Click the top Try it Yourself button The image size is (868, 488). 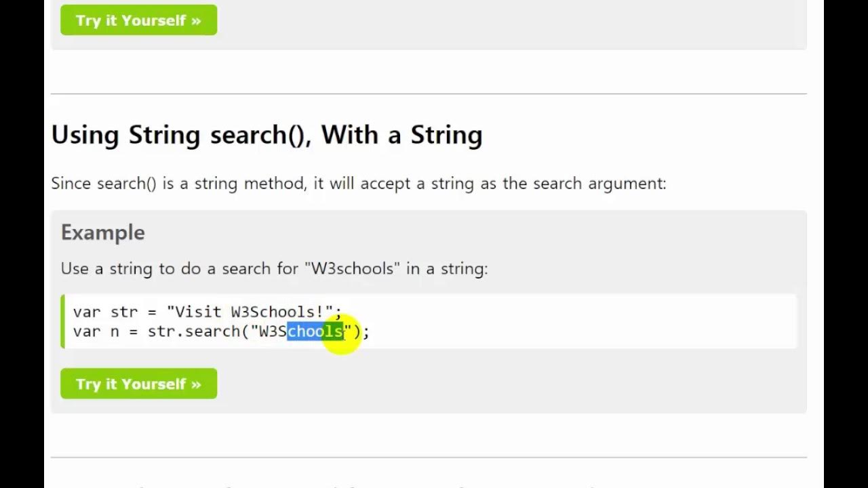(138, 20)
